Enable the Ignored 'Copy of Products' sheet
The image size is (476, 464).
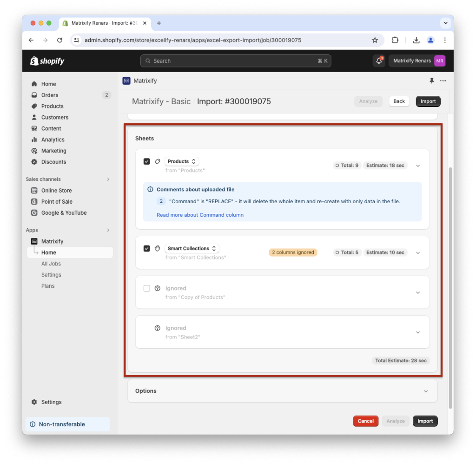(x=147, y=288)
